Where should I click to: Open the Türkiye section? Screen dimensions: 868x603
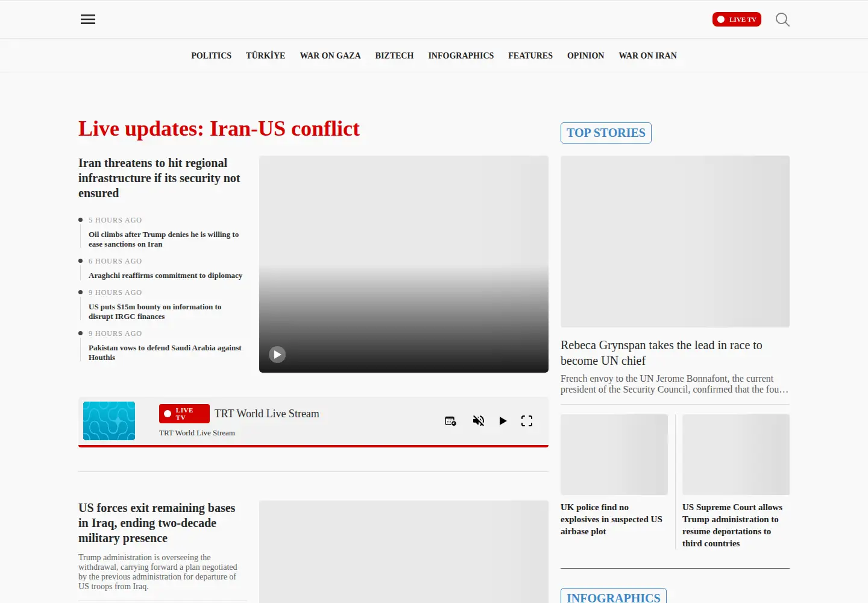pos(266,55)
